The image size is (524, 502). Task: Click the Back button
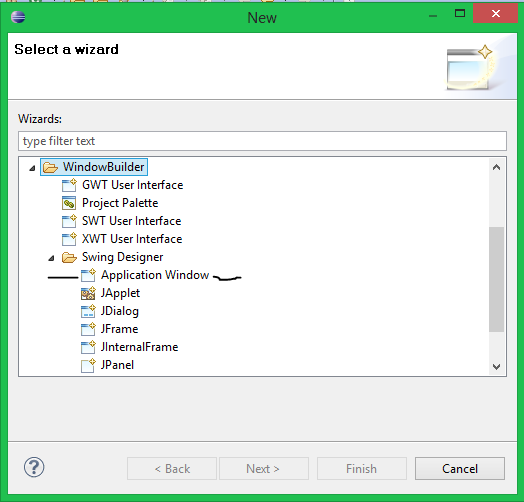tap(172, 469)
